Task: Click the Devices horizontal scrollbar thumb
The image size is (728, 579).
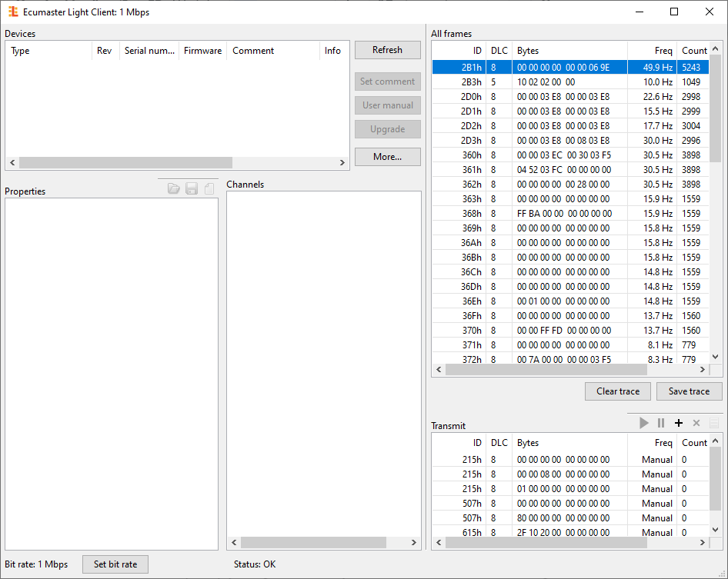Action: (x=125, y=162)
